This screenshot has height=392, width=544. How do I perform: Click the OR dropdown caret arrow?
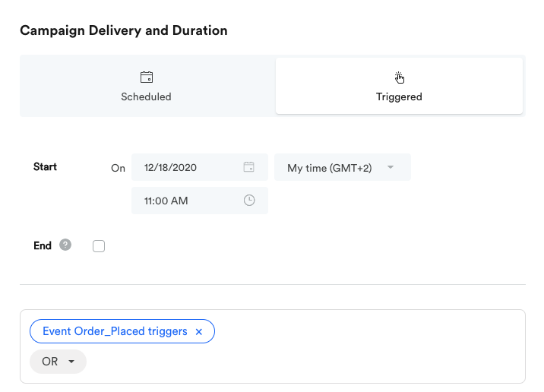[71, 362]
